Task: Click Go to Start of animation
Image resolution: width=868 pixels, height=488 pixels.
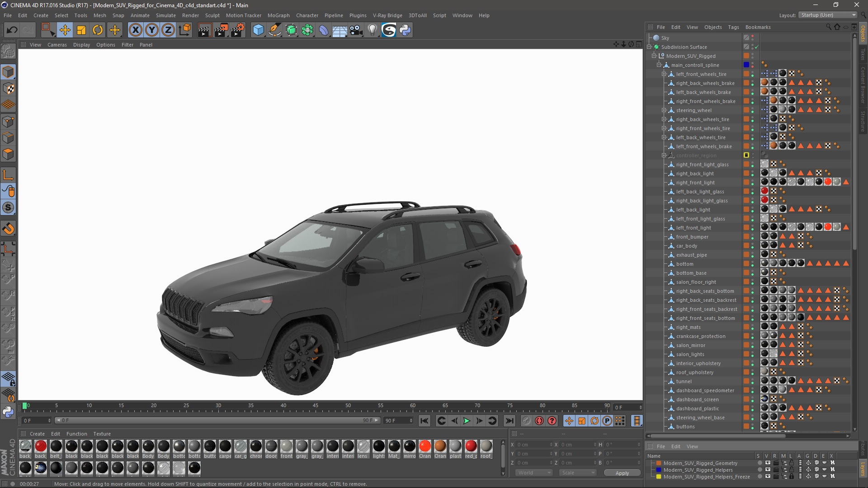Action: click(x=424, y=421)
